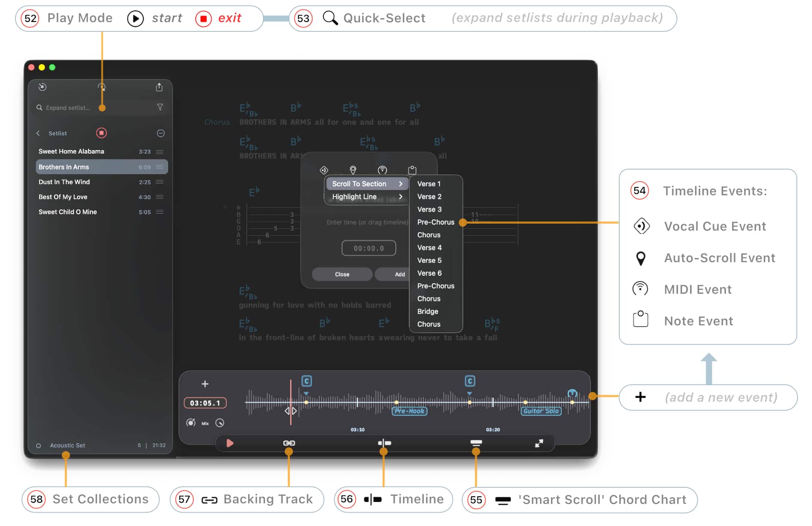This screenshot has height=526, width=812.
Task: Click the reorder handle on Dust In The Wind
Action: coord(160,182)
